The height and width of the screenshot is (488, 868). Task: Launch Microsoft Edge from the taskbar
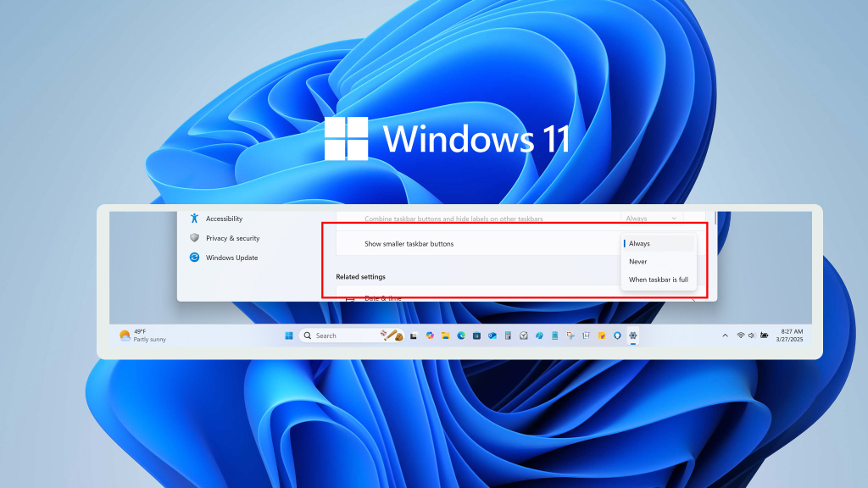(460, 335)
